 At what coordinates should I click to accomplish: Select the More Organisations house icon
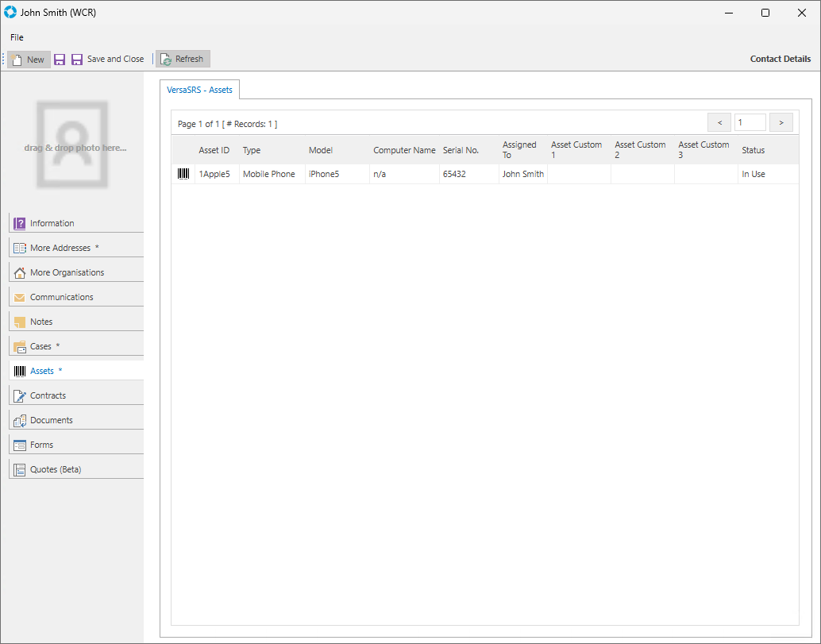[x=20, y=272]
